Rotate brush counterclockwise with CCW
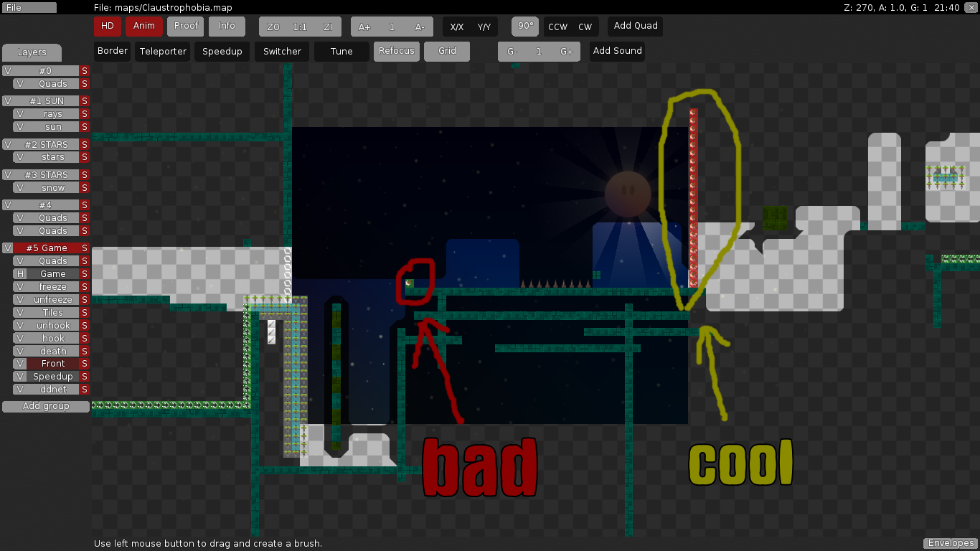 (x=558, y=26)
